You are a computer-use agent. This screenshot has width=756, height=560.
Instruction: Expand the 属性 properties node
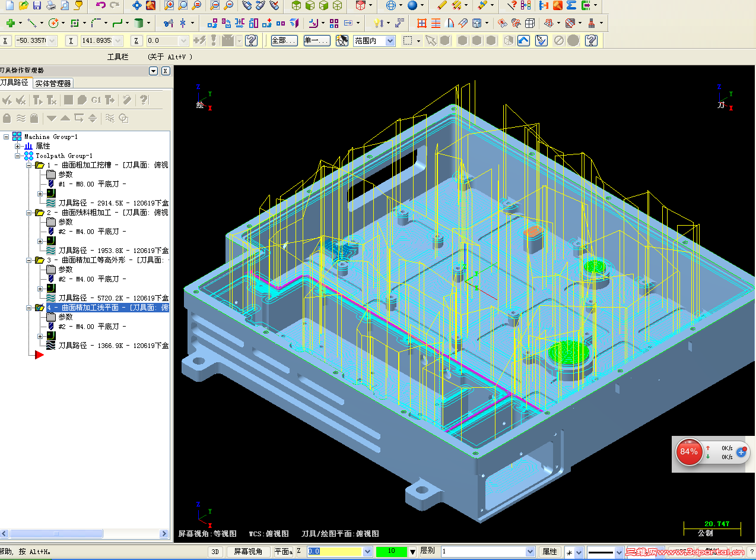18,146
